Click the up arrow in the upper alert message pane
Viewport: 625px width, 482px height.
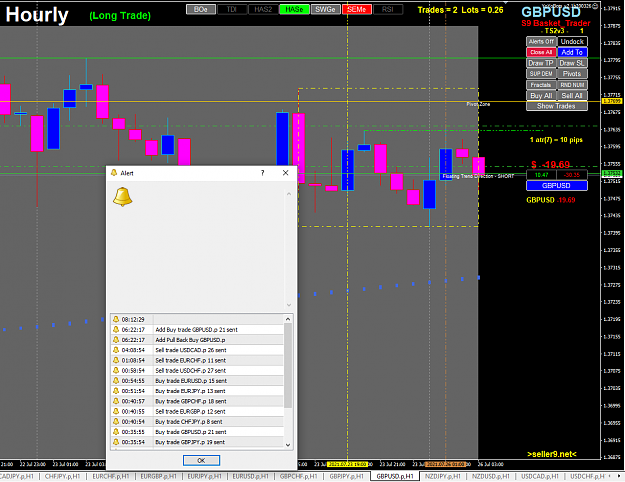click(289, 194)
